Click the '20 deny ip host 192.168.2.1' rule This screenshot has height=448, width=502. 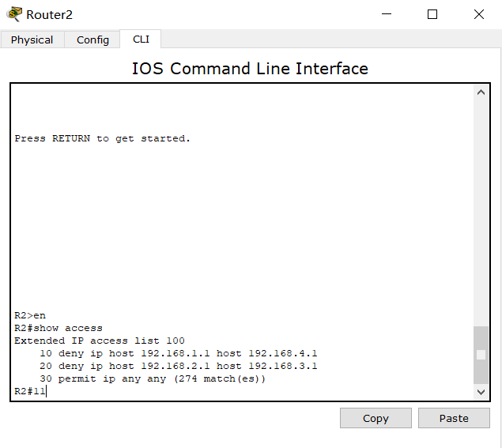pyautogui.click(x=179, y=366)
